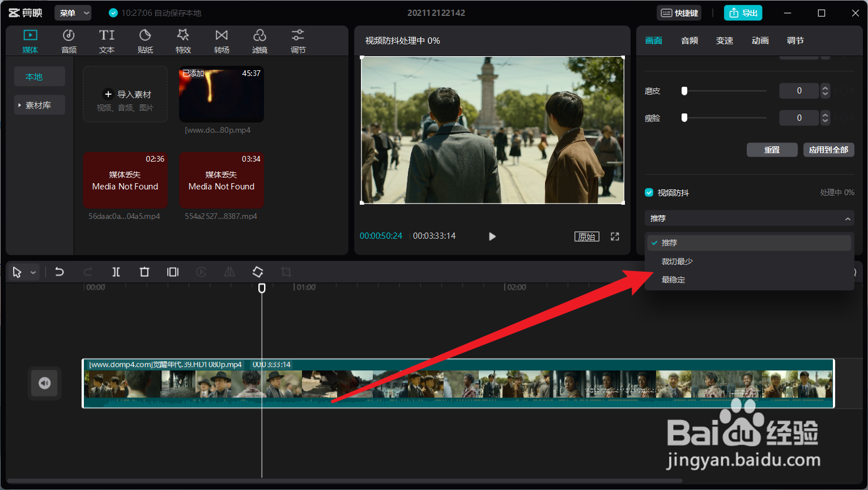
Task: Switch to 画面 properties tab
Action: (654, 41)
